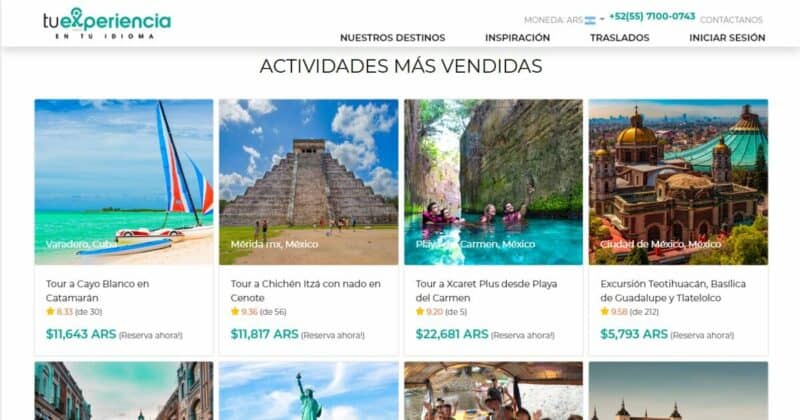View the Playa del Carmen Xcaret photo

(x=493, y=182)
